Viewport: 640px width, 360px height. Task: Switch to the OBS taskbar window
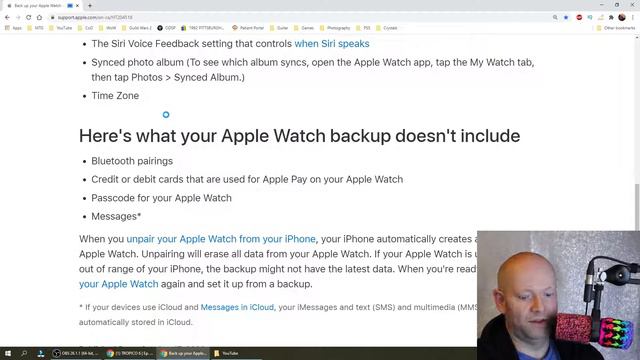click(x=76, y=353)
